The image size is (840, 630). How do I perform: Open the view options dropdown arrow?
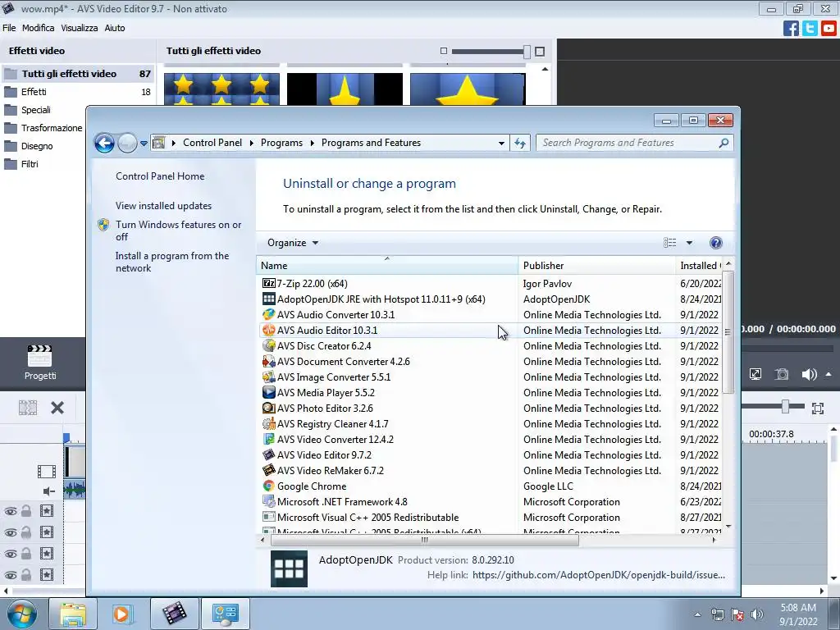tap(689, 243)
